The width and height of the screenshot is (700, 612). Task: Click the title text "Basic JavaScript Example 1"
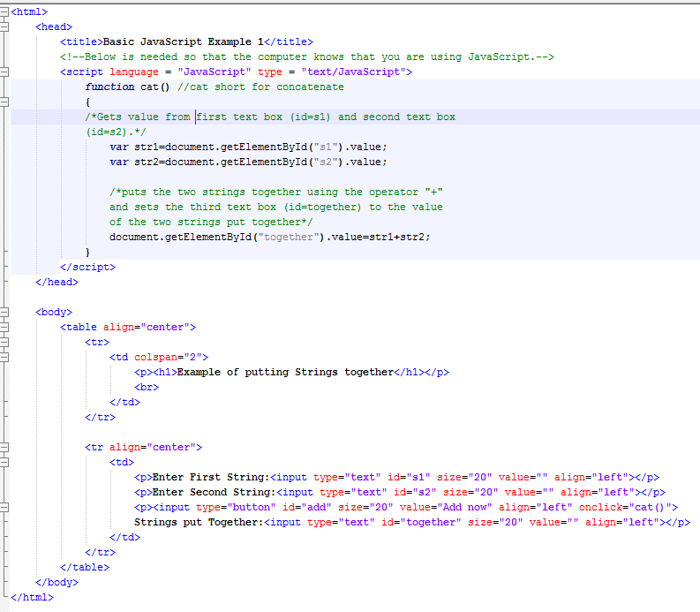coord(183,42)
